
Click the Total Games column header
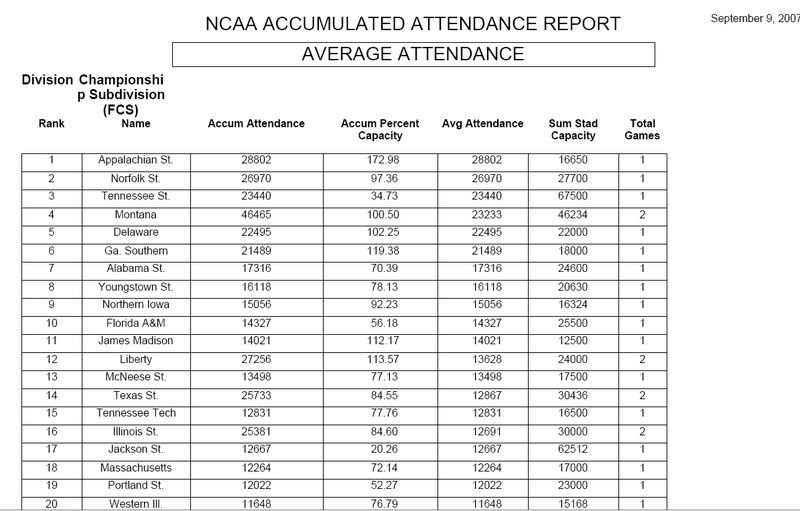pyautogui.click(x=641, y=130)
